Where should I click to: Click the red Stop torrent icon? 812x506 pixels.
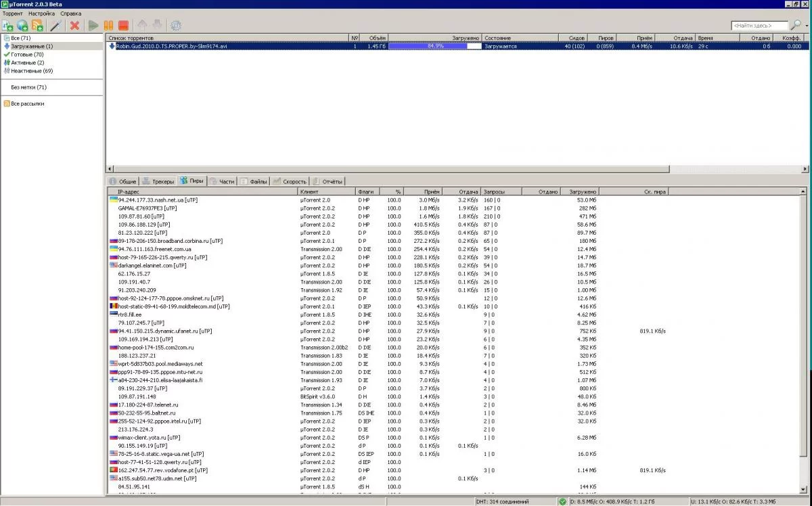[x=123, y=26]
